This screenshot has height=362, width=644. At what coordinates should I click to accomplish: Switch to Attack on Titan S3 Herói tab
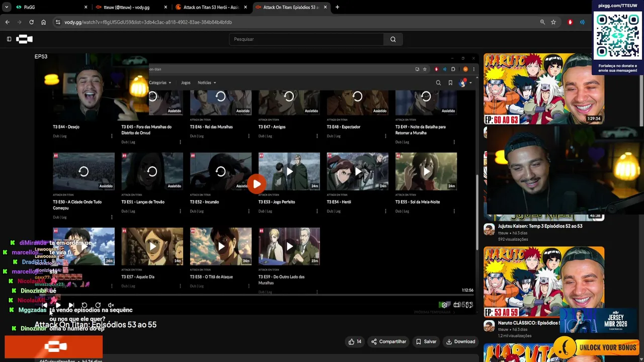211,7
